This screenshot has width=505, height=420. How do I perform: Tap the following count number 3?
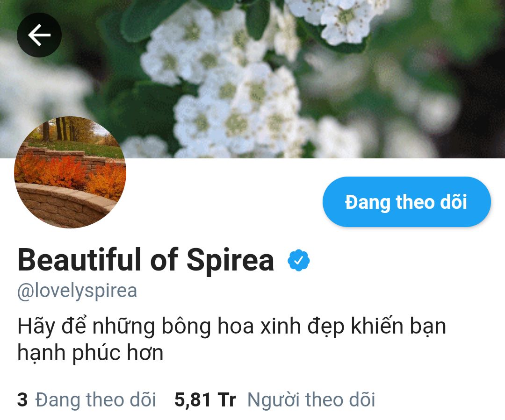pos(22,400)
